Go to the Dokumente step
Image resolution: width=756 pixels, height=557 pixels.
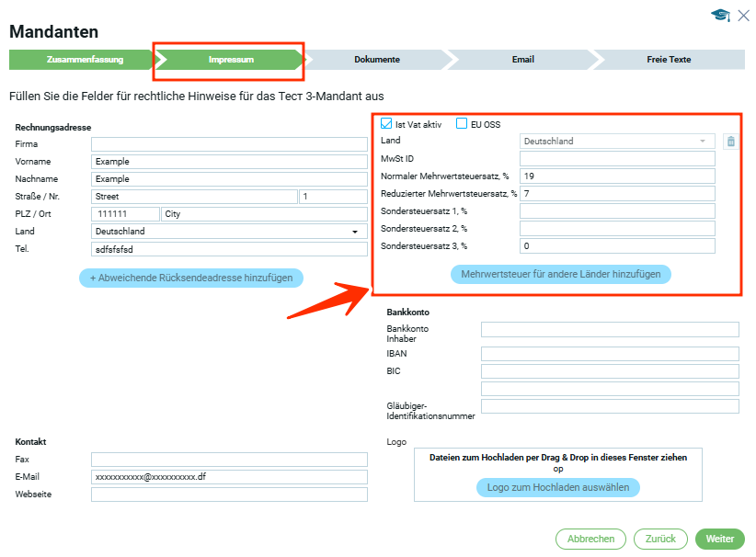coord(377,60)
